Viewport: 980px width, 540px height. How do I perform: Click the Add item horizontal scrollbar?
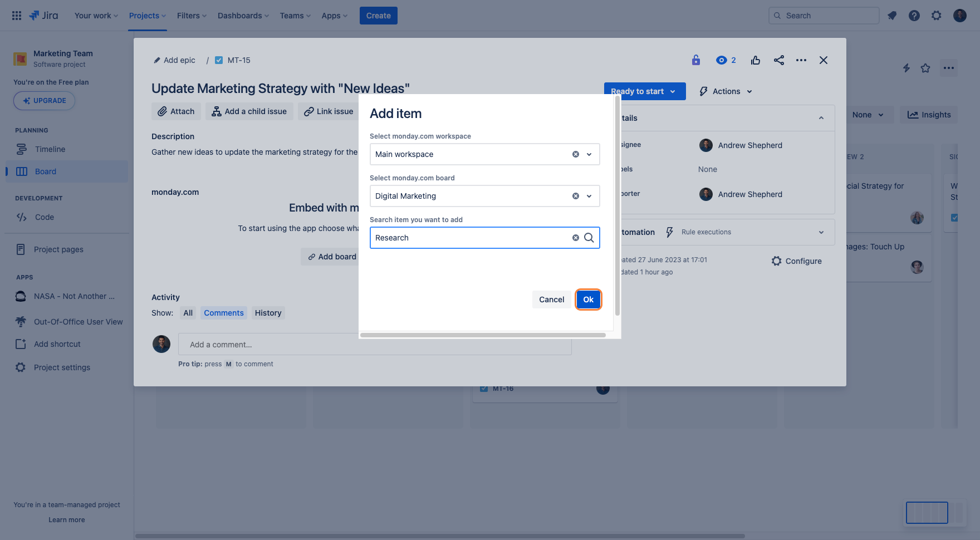(483, 335)
